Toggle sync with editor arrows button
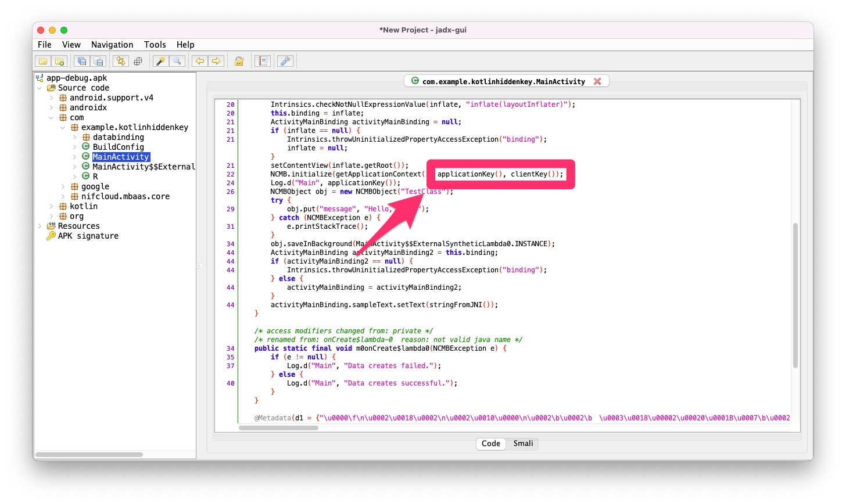 pyautogui.click(x=120, y=61)
